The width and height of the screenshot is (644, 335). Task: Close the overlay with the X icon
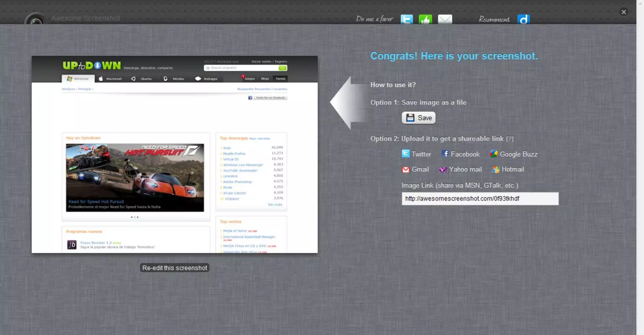[x=624, y=12]
